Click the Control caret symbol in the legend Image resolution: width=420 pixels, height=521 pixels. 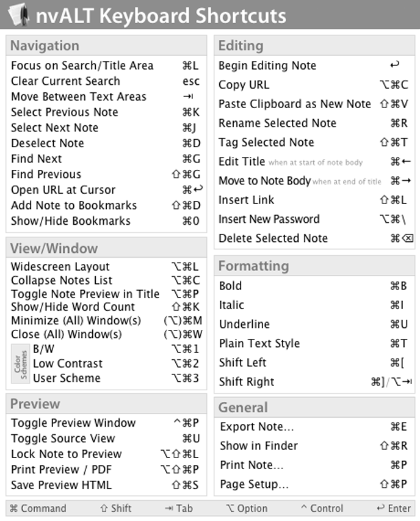(303, 508)
